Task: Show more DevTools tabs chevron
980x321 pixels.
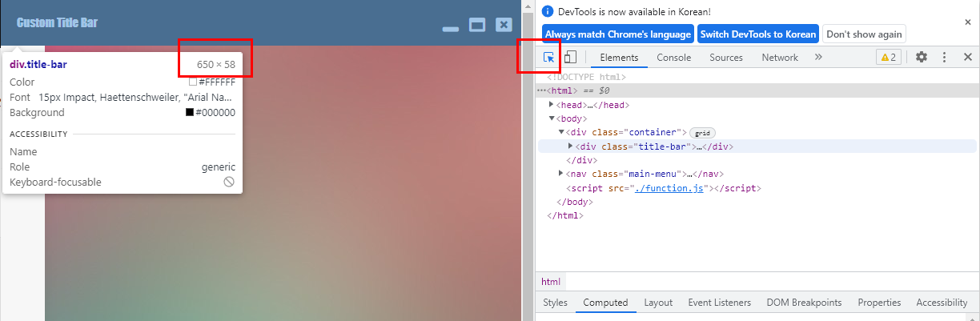Action: click(x=818, y=58)
